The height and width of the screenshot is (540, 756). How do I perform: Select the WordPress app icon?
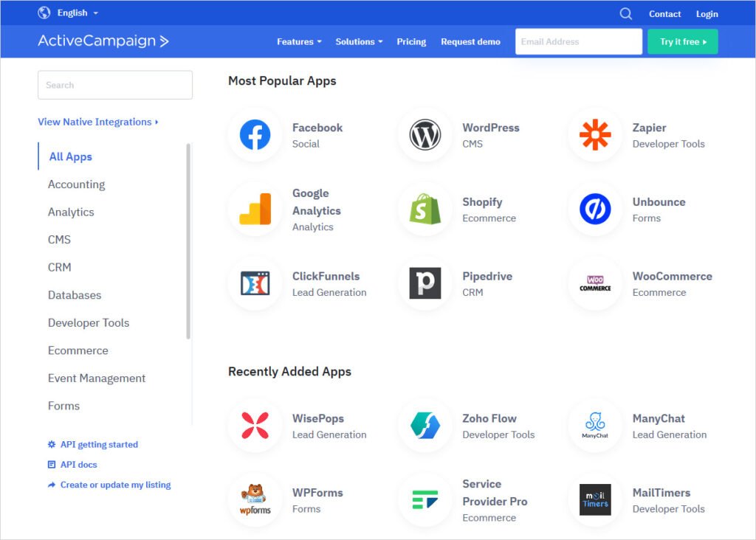(424, 136)
